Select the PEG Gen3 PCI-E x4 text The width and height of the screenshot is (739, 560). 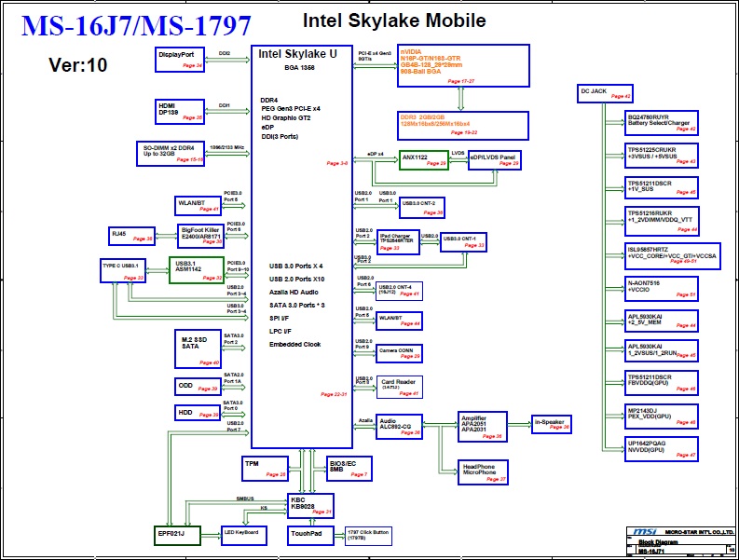[x=291, y=108]
